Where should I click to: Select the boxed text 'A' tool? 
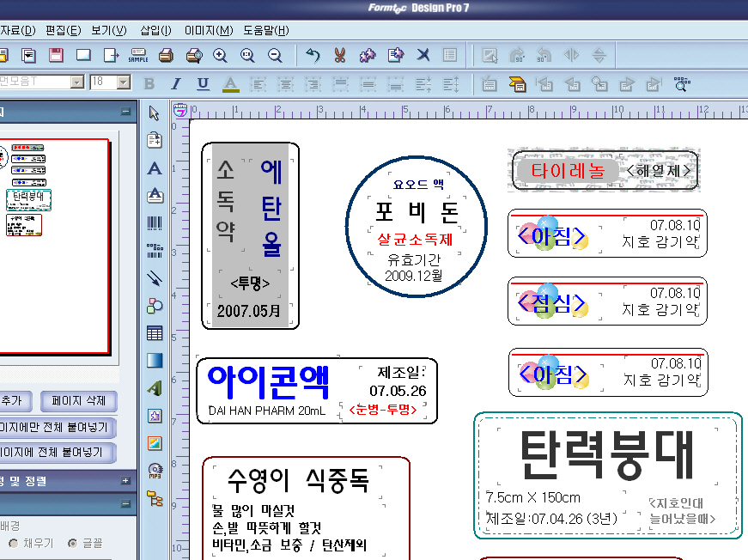(x=154, y=196)
